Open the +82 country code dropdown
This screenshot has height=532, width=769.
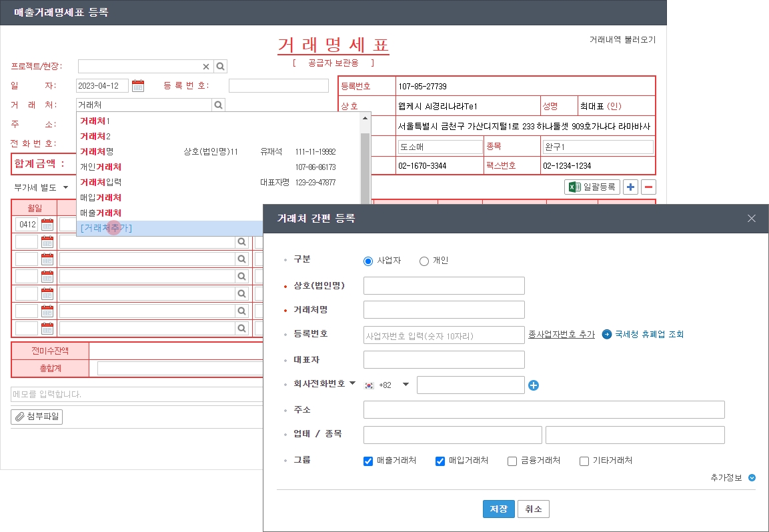pyautogui.click(x=405, y=385)
